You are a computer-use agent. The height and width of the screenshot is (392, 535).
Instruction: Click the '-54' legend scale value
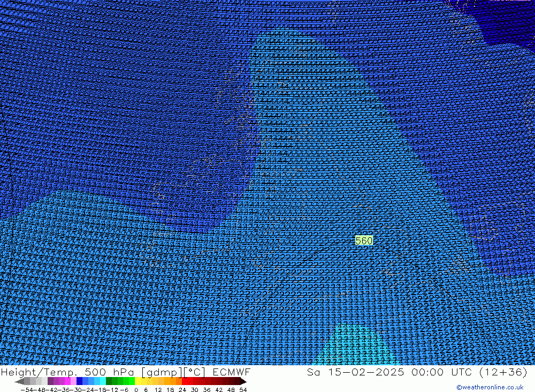click(27, 390)
